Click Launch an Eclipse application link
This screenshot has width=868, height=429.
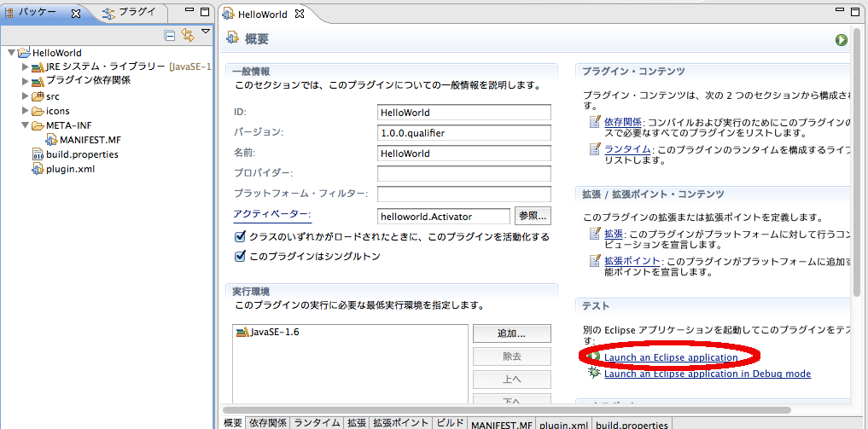671,357
